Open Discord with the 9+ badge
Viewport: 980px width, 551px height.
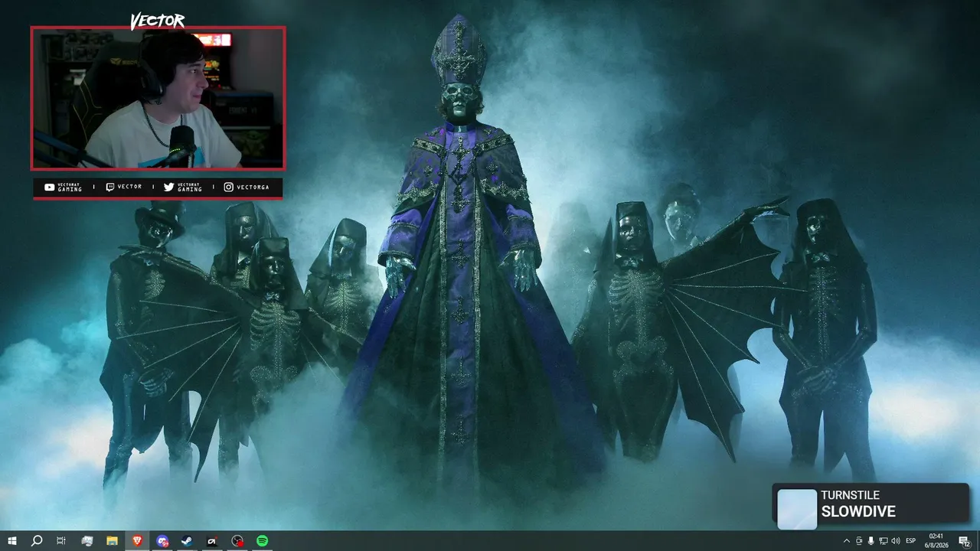pyautogui.click(x=162, y=541)
